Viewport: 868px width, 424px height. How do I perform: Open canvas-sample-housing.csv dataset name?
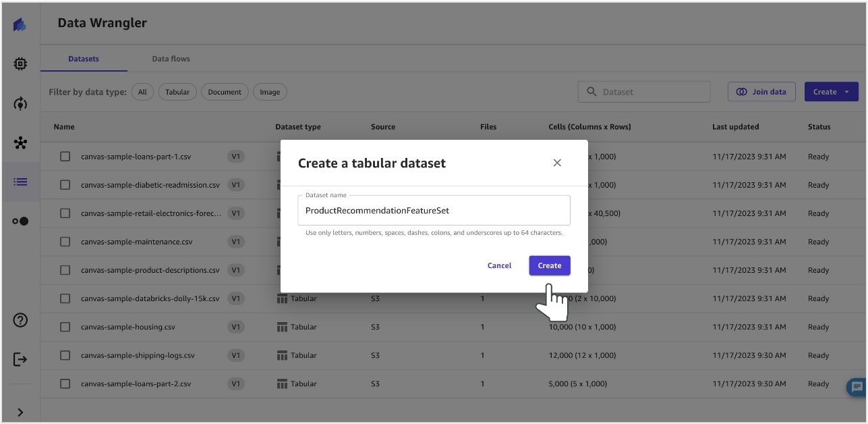[x=128, y=327]
